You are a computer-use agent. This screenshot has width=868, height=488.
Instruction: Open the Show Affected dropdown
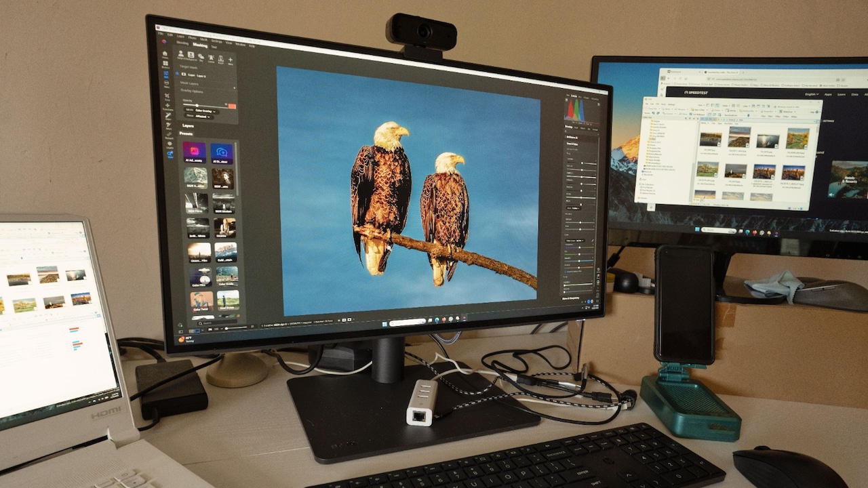click(199, 117)
